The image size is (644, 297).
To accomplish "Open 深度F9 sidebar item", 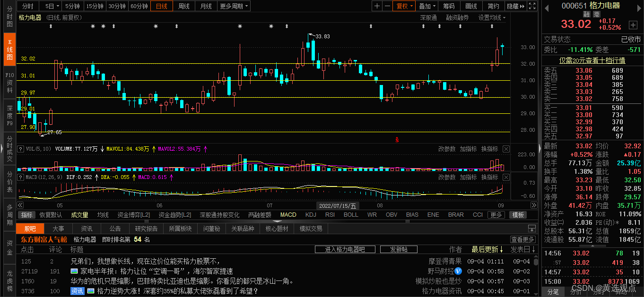I will click(x=9, y=115).
